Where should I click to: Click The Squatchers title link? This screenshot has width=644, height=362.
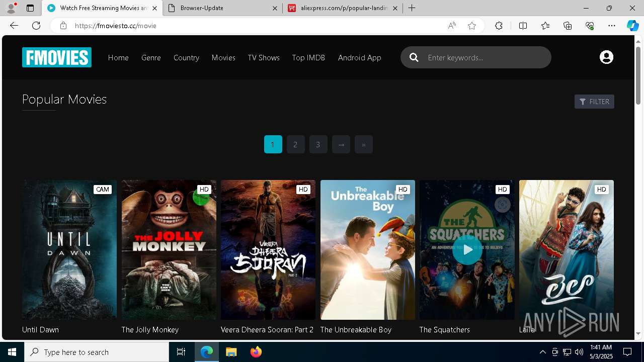click(x=445, y=330)
